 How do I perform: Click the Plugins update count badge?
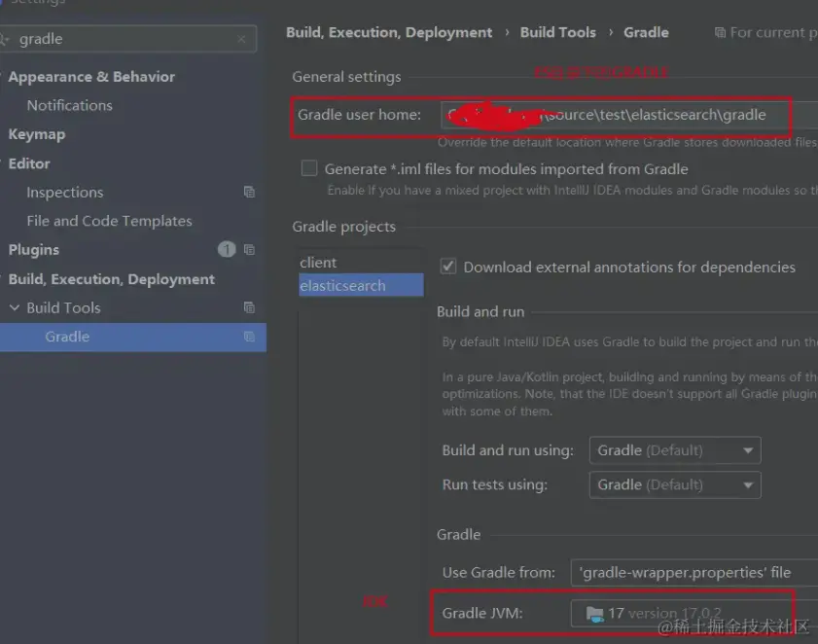coord(227,249)
